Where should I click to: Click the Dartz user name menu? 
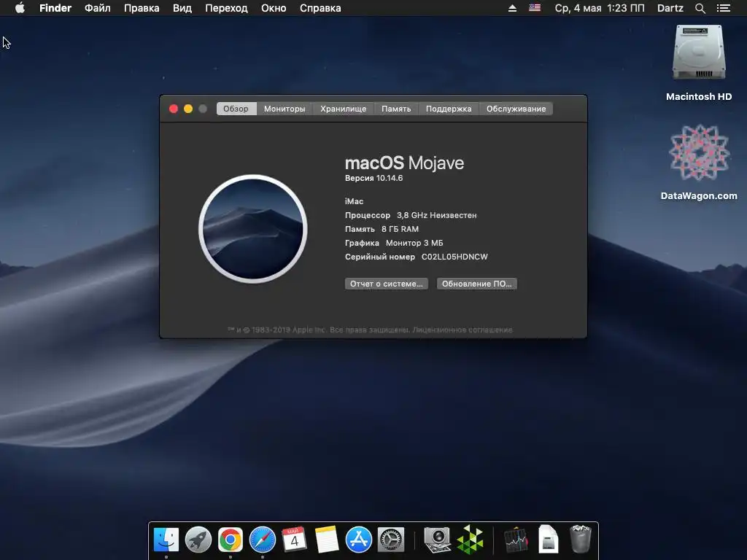[x=670, y=8]
